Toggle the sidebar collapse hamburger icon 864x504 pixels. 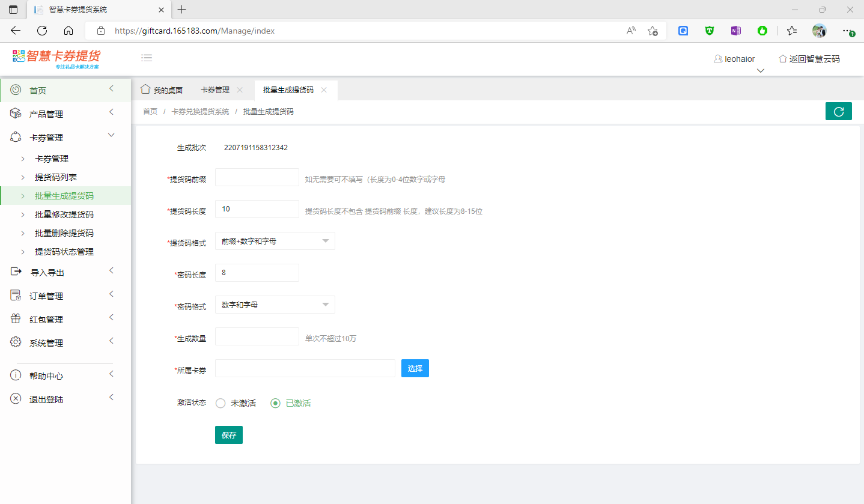pos(147,58)
